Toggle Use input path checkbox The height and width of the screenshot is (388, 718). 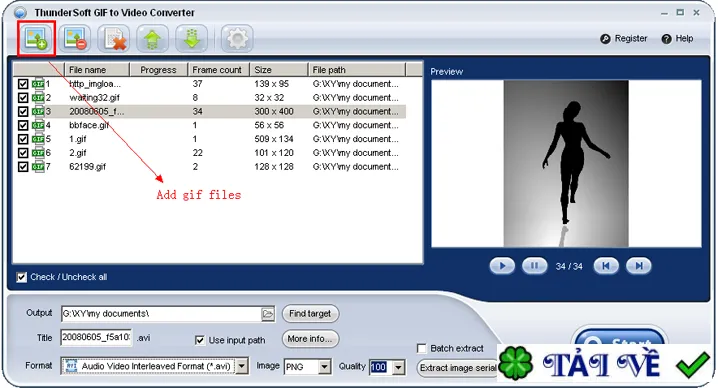(x=200, y=340)
